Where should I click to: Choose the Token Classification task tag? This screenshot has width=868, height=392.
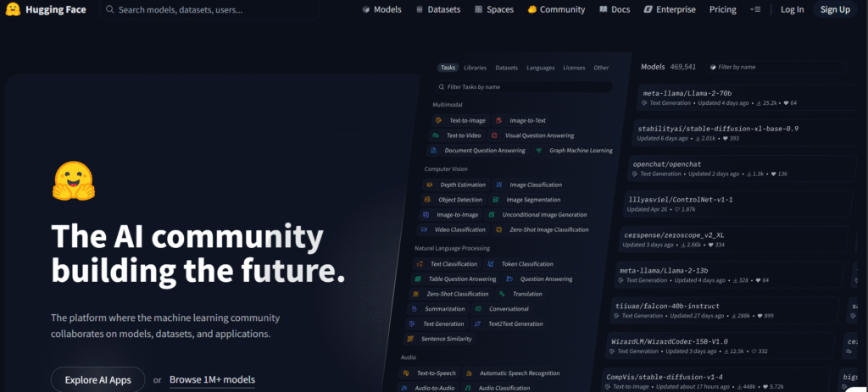(520, 264)
